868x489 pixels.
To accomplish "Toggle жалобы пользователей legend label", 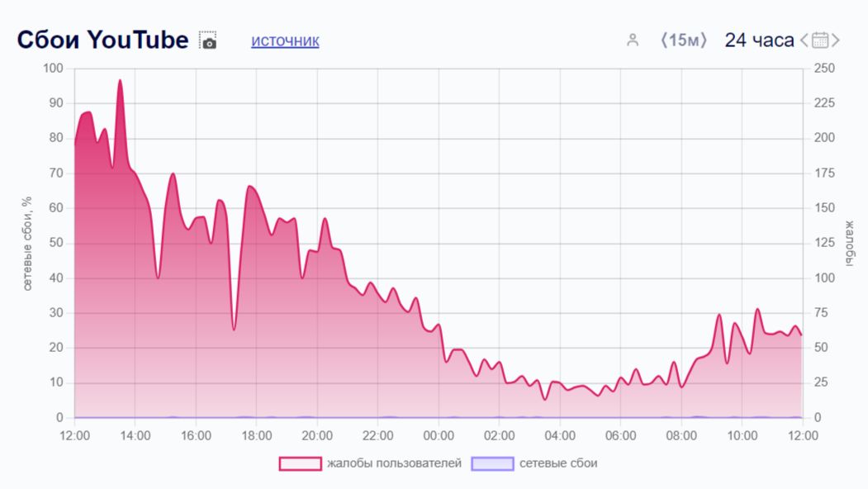I will (x=394, y=463).
